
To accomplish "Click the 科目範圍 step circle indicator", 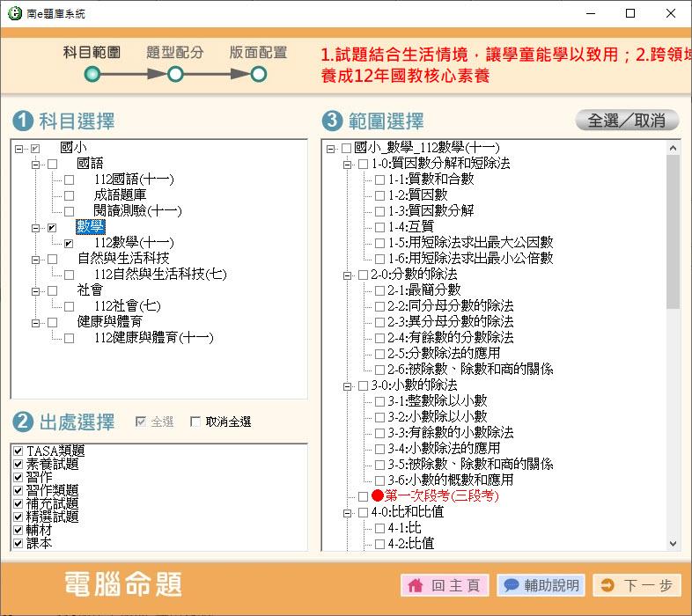I will (x=92, y=75).
